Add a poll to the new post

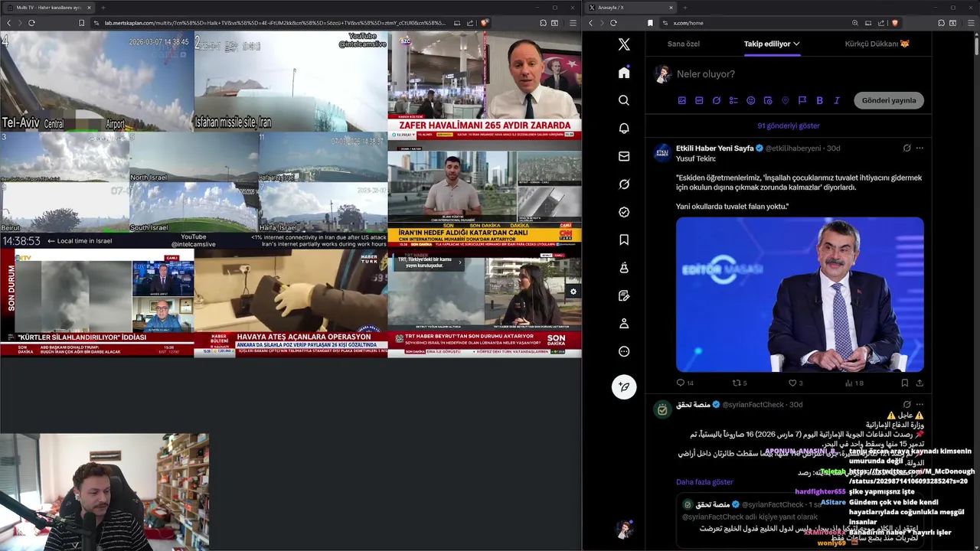(733, 100)
